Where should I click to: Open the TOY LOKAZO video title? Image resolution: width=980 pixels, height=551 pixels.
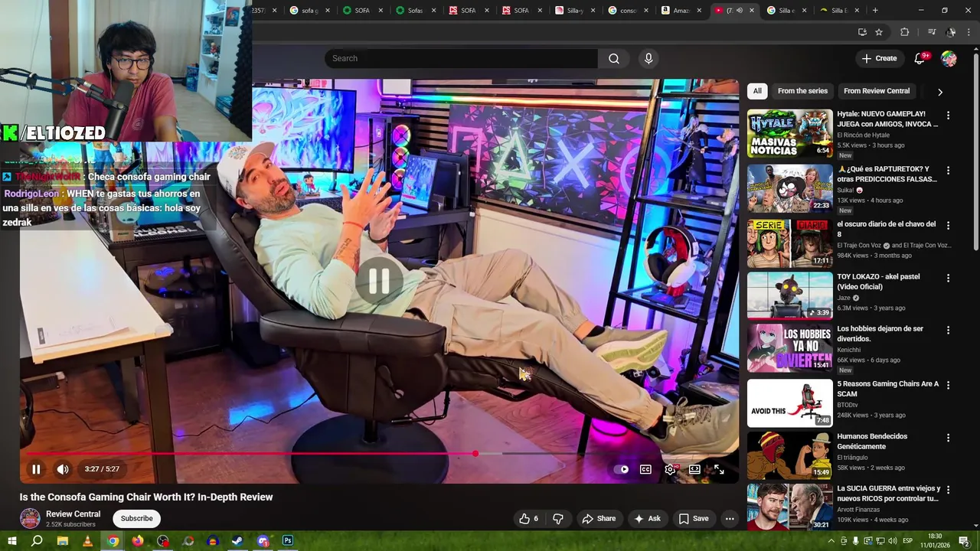point(878,282)
